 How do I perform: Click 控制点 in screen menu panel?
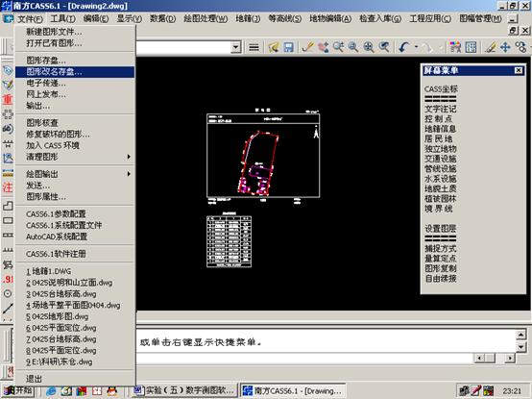pyautogui.click(x=439, y=119)
